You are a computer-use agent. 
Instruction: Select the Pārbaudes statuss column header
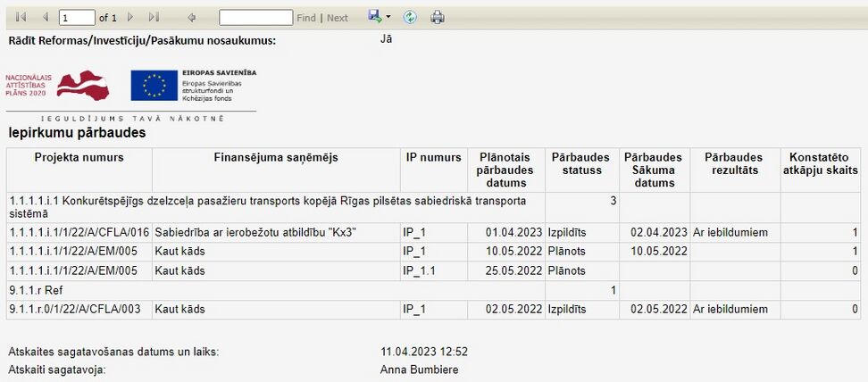click(582, 164)
